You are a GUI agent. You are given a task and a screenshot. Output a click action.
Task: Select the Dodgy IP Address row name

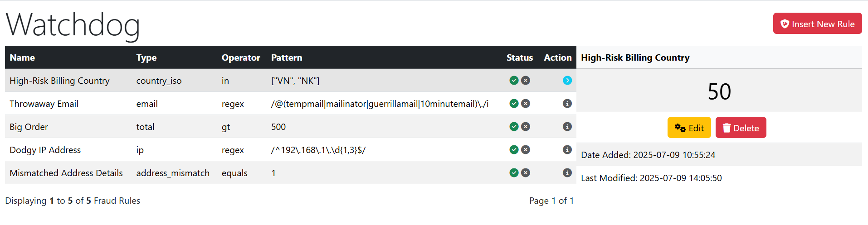[x=45, y=150]
